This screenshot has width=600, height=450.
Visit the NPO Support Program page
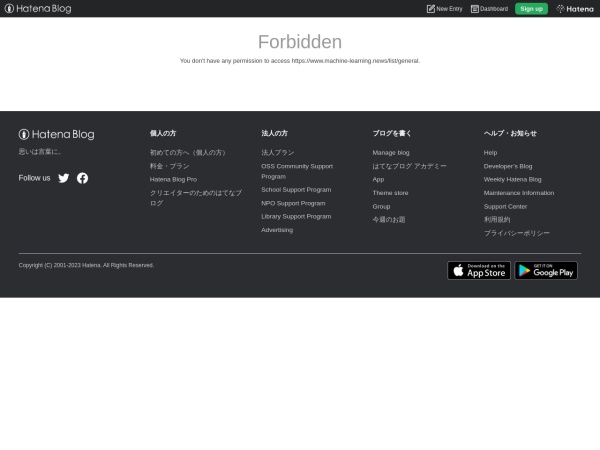293,203
